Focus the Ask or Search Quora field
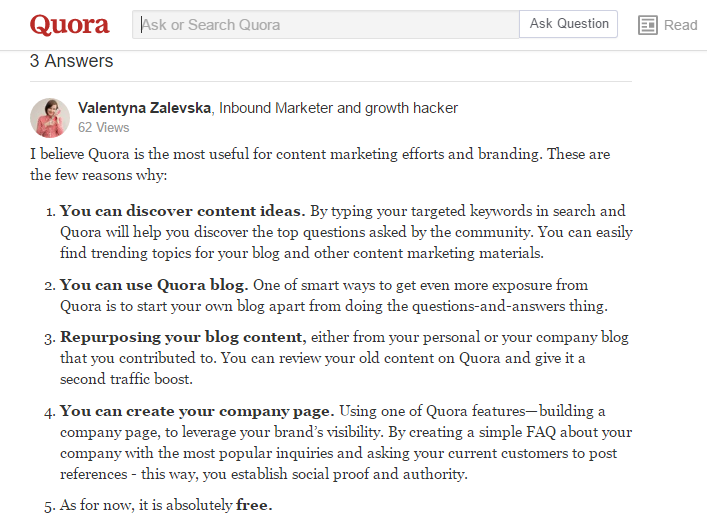 point(326,24)
